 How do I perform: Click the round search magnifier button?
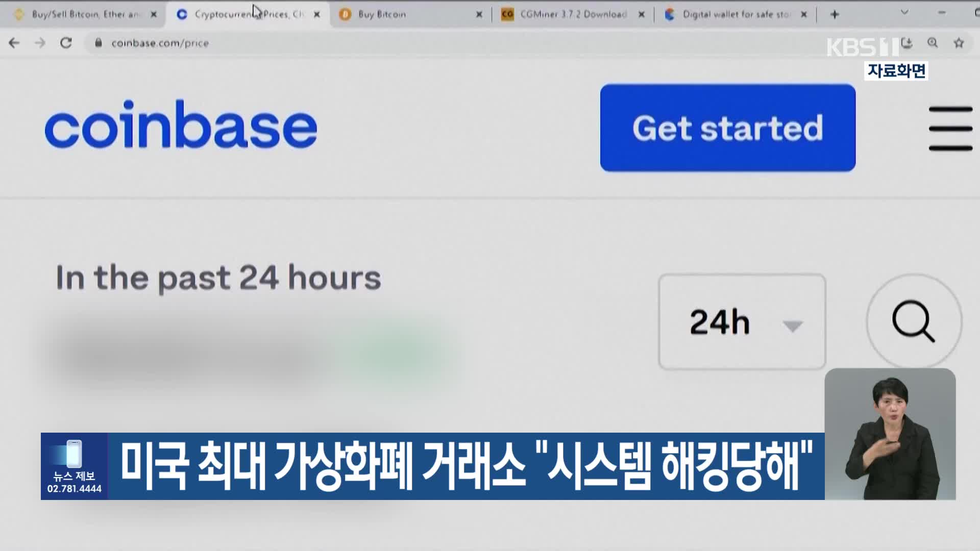click(x=914, y=321)
